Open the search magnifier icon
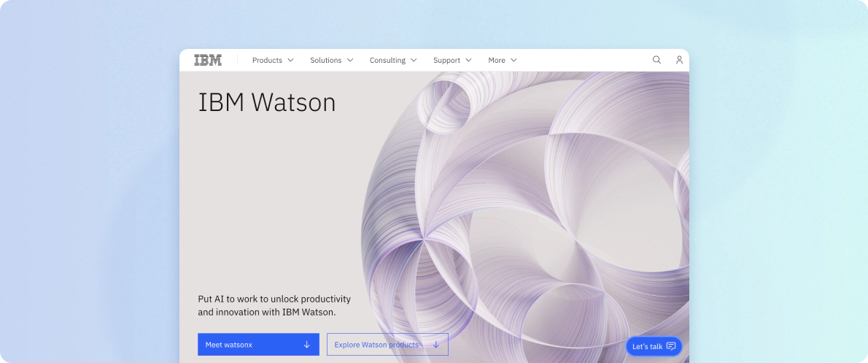The image size is (868, 363). click(x=656, y=60)
